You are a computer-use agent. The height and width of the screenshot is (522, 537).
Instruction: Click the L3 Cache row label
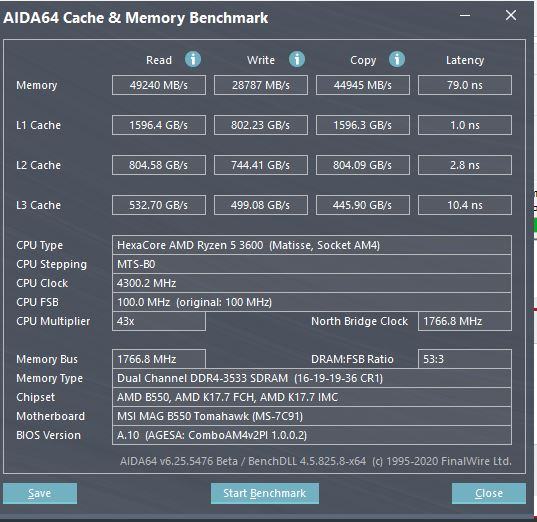[38, 205]
